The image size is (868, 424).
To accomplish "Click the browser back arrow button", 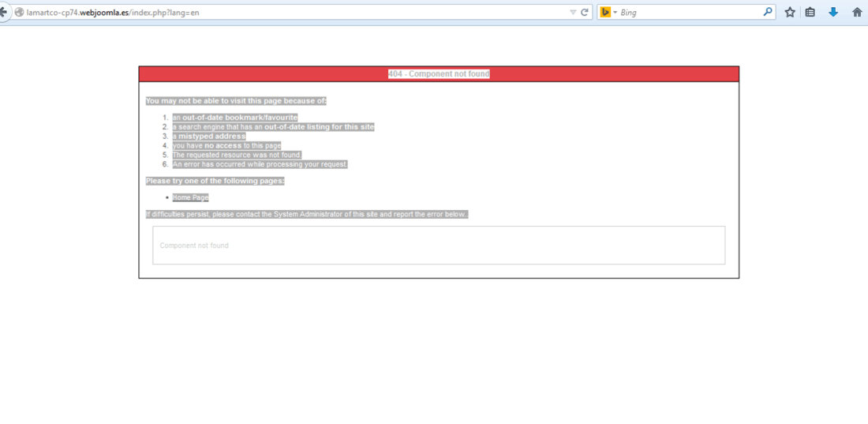I will pos(3,12).
